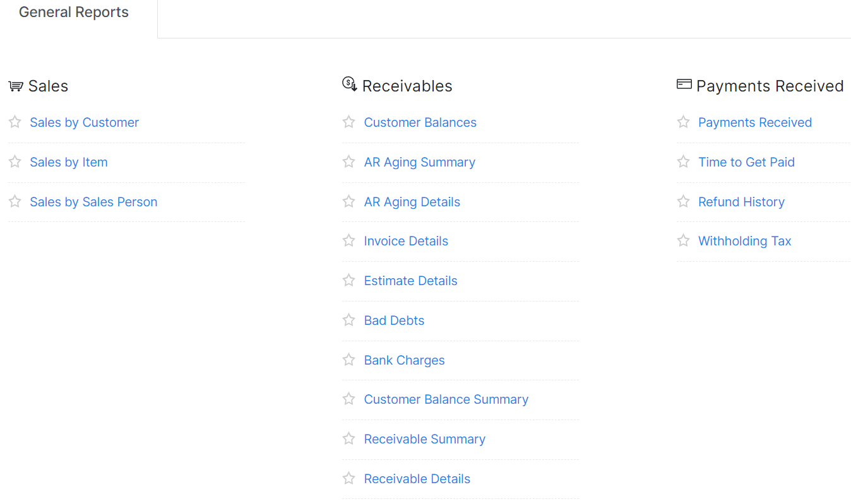The width and height of the screenshot is (851, 504).
Task: Click the star next to AR Aging Summary
Action: pyautogui.click(x=348, y=161)
